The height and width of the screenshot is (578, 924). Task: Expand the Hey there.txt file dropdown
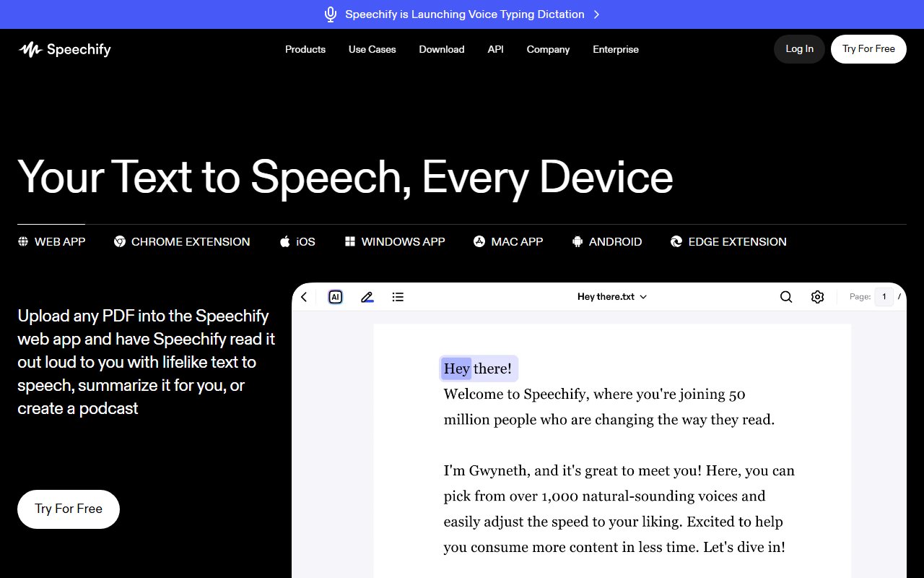coord(612,297)
